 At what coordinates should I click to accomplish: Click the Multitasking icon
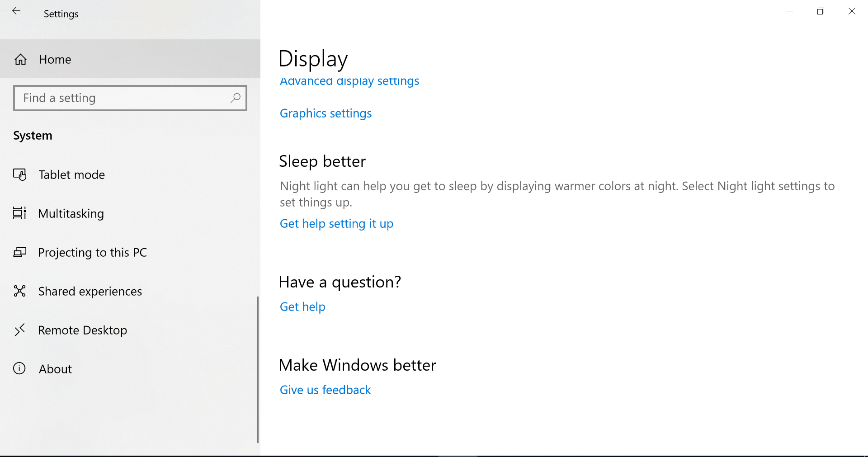[x=20, y=213]
